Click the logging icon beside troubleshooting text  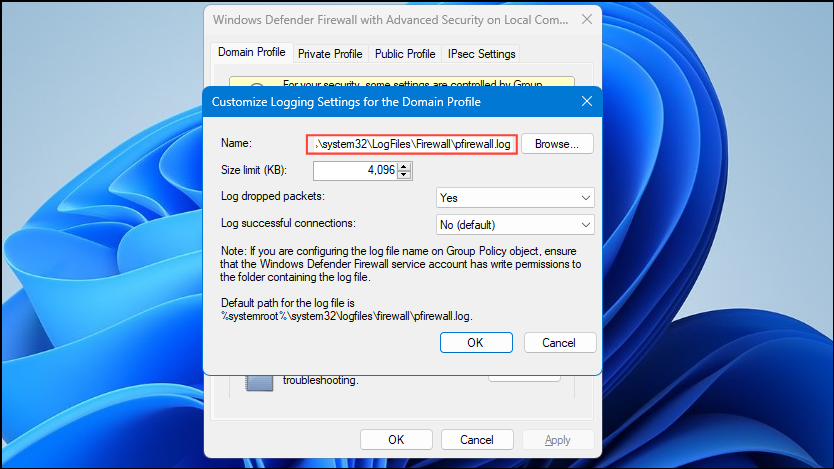(259, 383)
